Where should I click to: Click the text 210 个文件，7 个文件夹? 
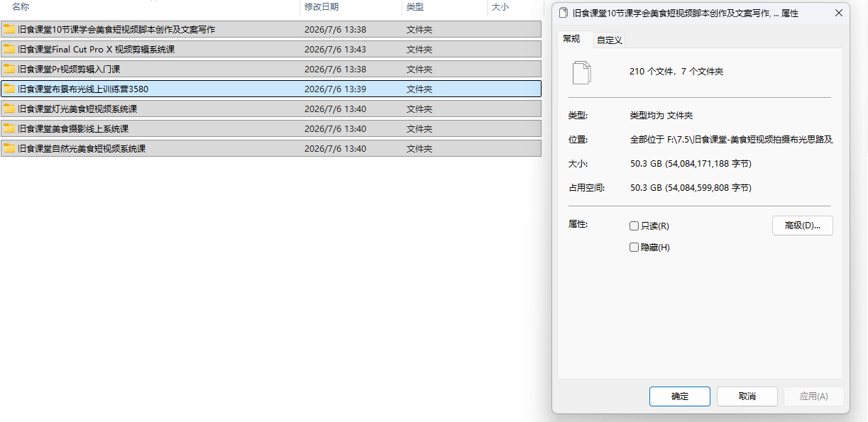point(676,72)
